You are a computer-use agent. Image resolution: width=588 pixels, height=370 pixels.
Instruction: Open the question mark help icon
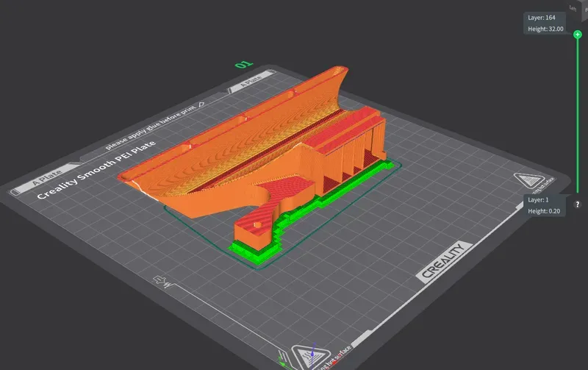(578, 204)
